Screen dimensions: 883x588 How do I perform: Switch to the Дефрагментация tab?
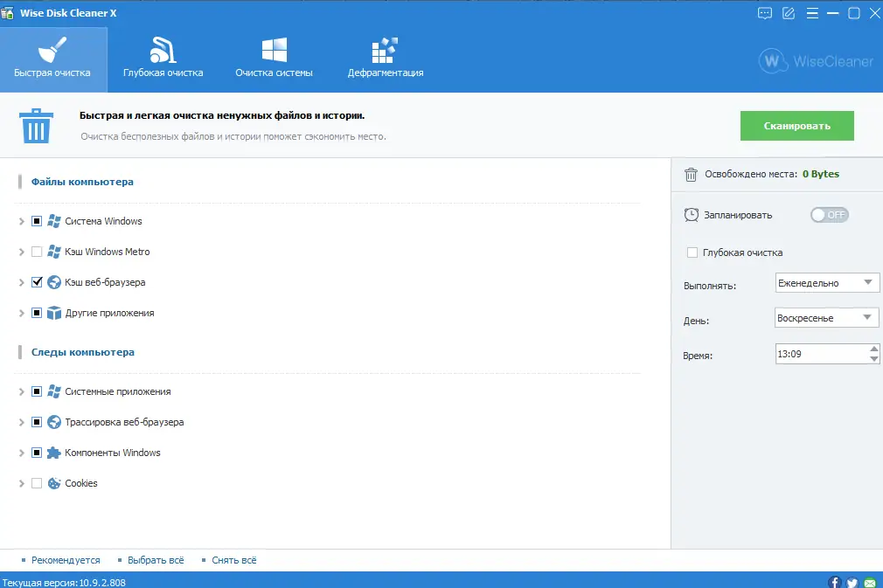[x=386, y=59]
